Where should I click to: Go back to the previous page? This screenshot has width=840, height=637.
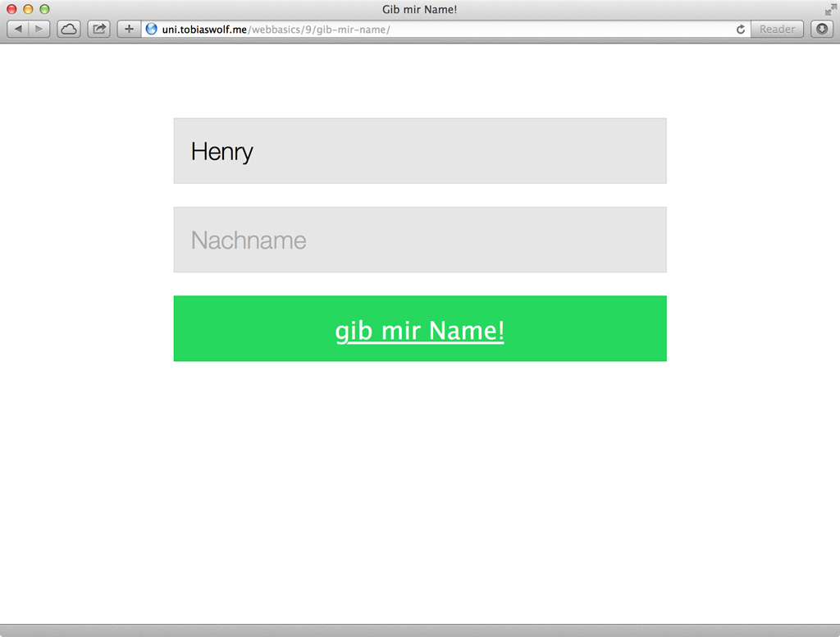pyautogui.click(x=19, y=30)
